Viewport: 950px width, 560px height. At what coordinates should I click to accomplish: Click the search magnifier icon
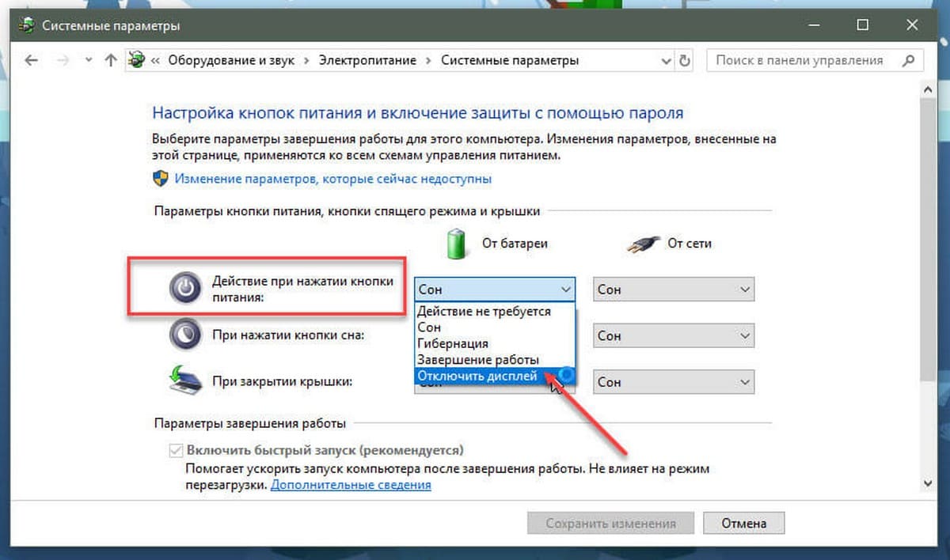[909, 60]
